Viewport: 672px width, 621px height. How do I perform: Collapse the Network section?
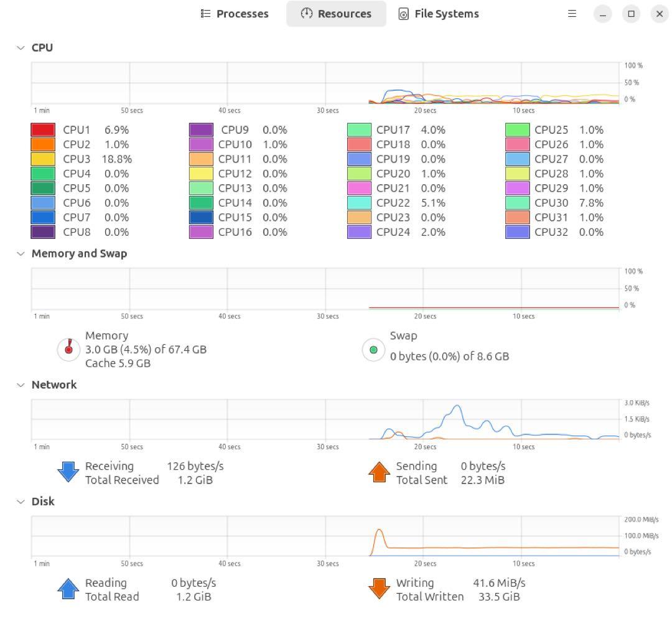pyautogui.click(x=22, y=385)
